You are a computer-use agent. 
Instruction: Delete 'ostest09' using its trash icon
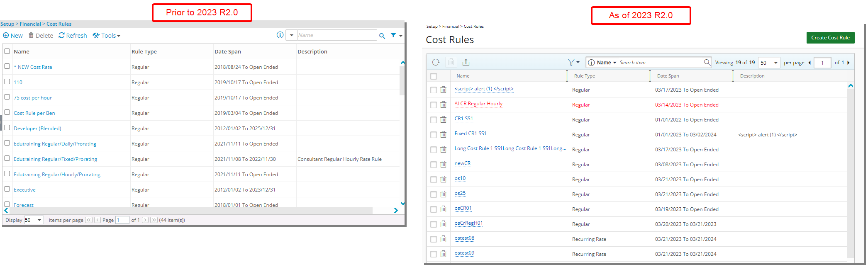click(x=444, y=254)
